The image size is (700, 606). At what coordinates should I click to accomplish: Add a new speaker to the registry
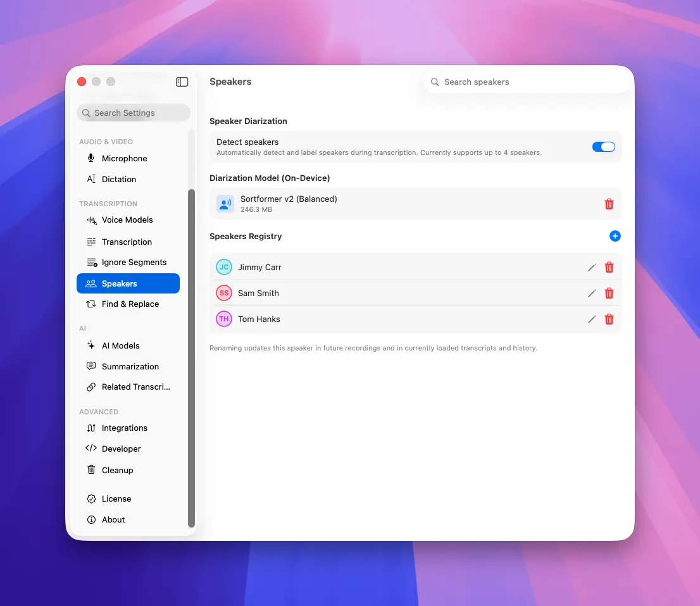(x=615, y=236)
